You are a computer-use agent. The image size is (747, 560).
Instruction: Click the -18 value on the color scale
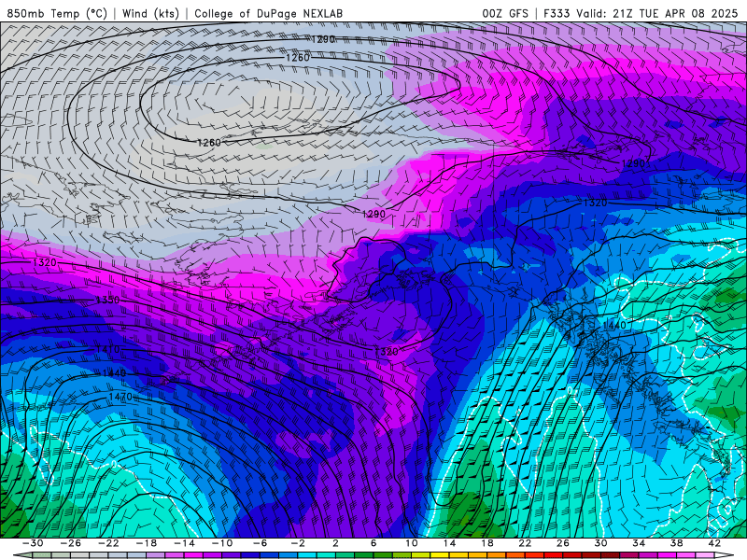(147, 543)
